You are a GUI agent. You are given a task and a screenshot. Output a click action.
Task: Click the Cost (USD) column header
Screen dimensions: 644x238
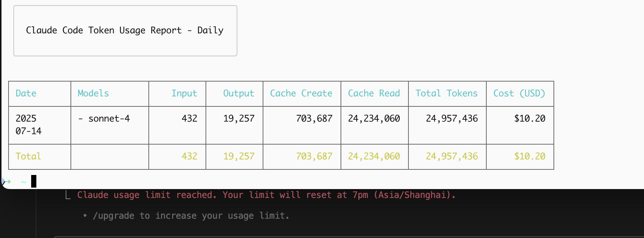pos(519,93)
